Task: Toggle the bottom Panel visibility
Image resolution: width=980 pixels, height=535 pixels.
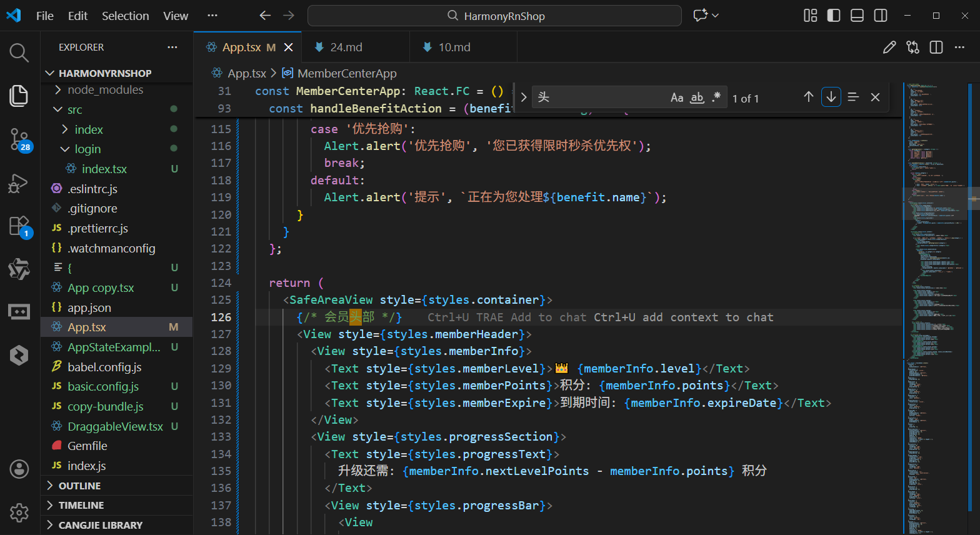Action: [x=857, y=16]
